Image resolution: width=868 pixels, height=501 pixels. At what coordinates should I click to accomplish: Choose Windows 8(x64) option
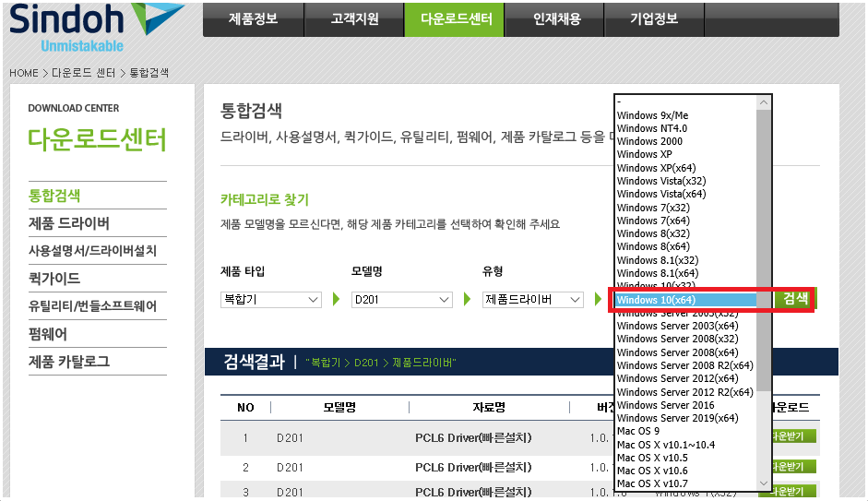click(x=686, y=247)
